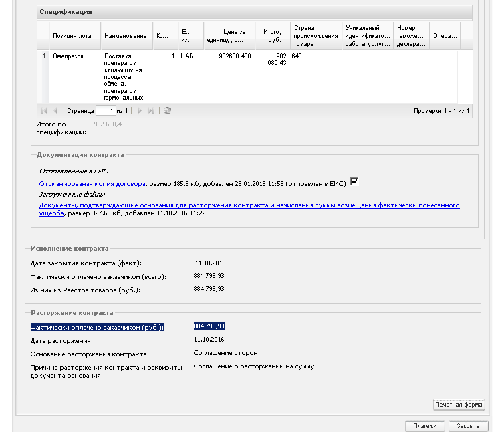Click 'Страна происхождения товара' column header

[x=316, y=36]
